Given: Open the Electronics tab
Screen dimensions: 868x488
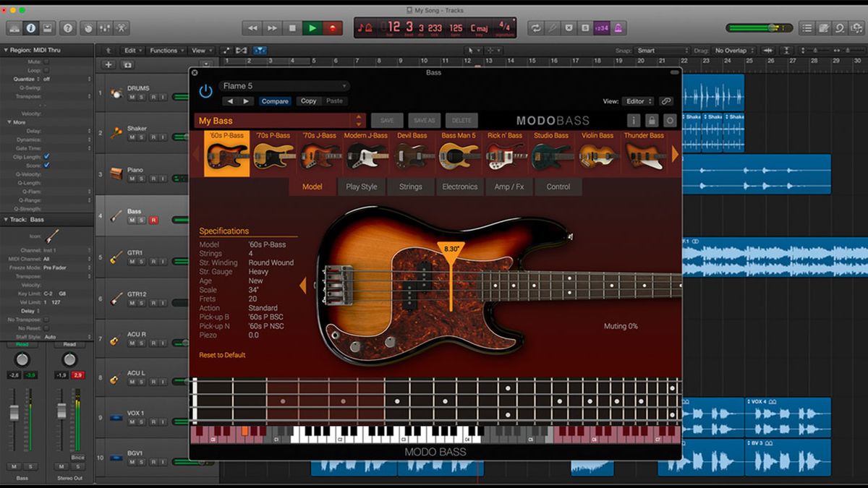Looking at the screenshot, I should click(460, 187).
